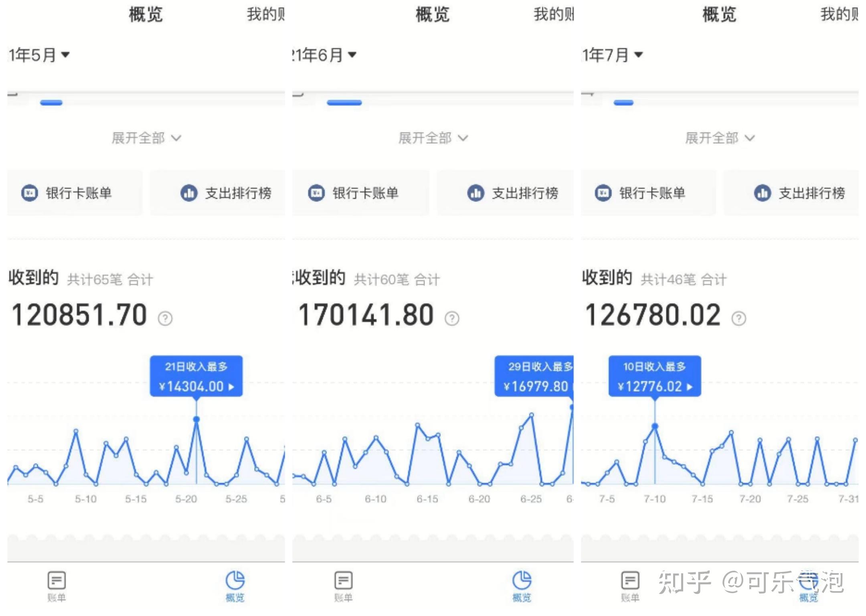The width and height of the screenshot is (866, 616).
Task: Click the help question mark beside 126780.02
Action: point(739,319)
